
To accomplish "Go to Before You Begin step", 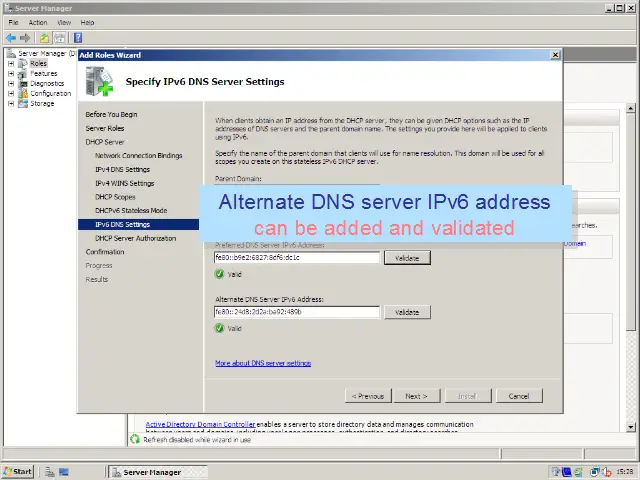I will pos(111,115).
